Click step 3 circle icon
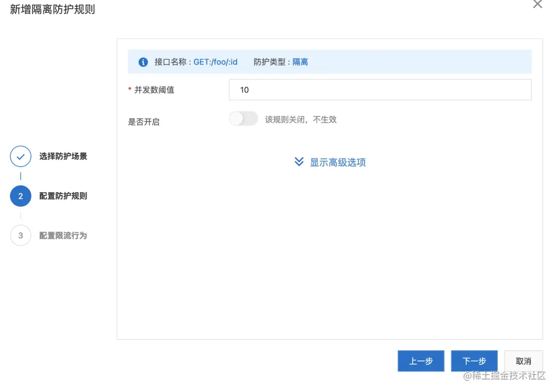 (x=21, y=235)
